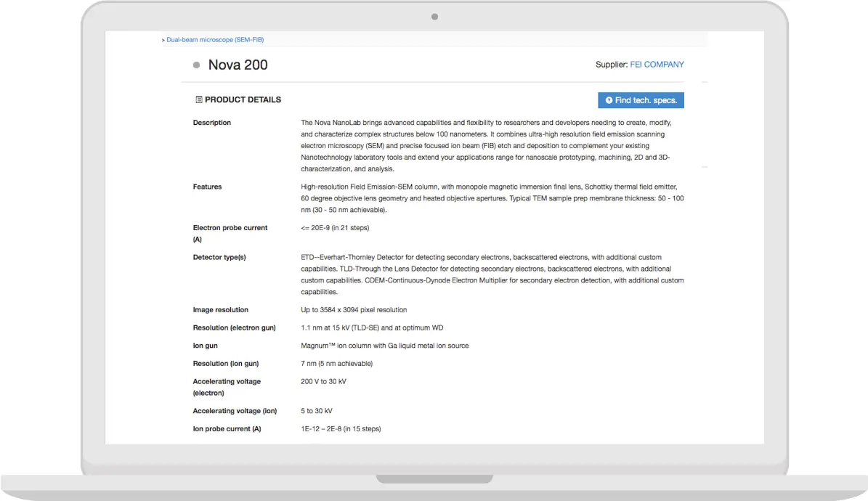Click the Ion gun label

point(206,346)
